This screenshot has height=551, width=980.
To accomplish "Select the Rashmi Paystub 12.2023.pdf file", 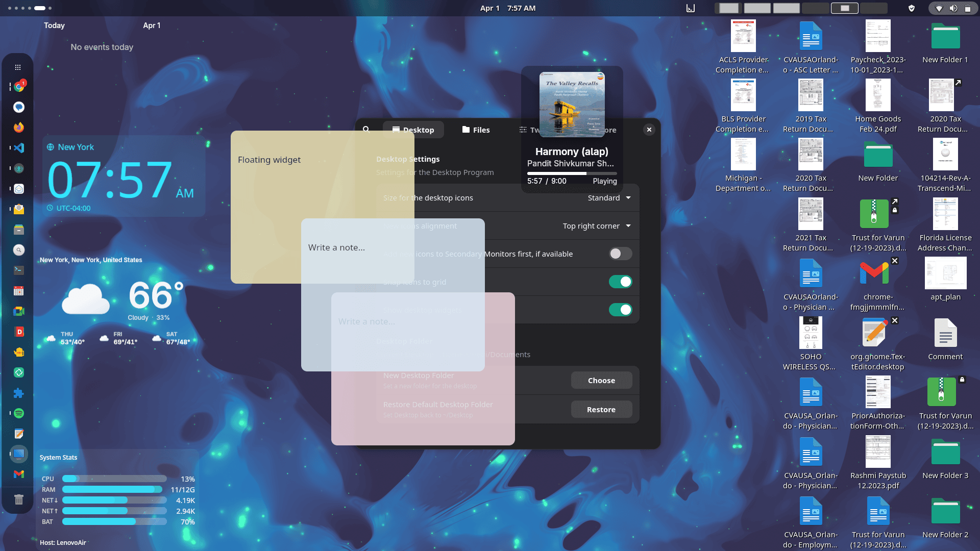I will click(878, 463).
